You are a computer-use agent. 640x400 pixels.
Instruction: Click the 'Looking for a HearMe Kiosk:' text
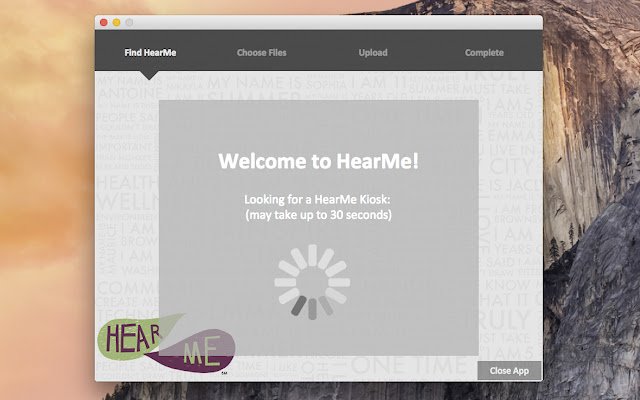click(x=317, y=200)
